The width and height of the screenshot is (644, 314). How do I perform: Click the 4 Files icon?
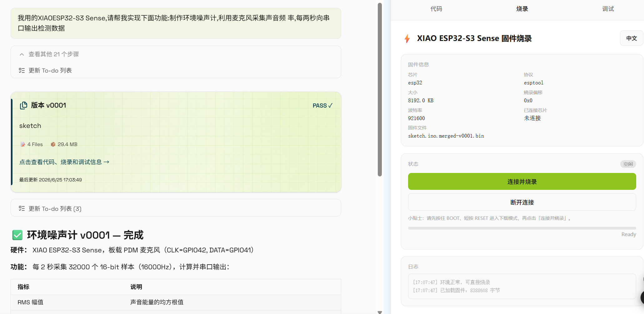tap(23, 144)
